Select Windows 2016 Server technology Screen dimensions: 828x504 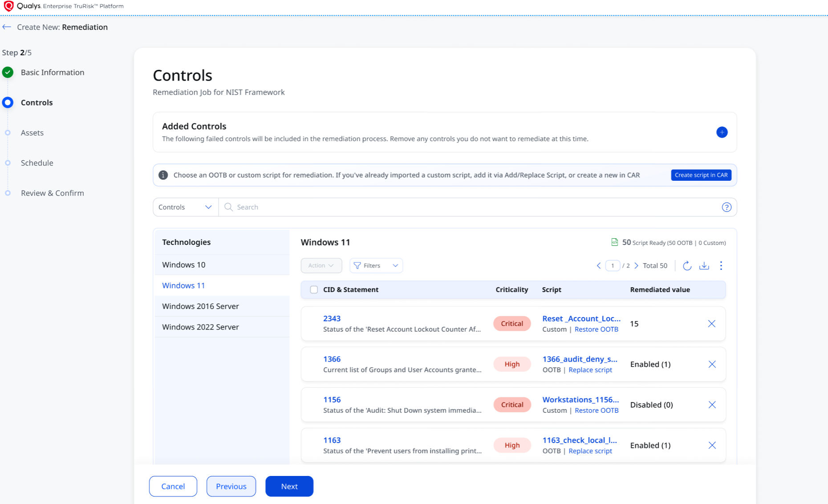[x=222, y=306]
